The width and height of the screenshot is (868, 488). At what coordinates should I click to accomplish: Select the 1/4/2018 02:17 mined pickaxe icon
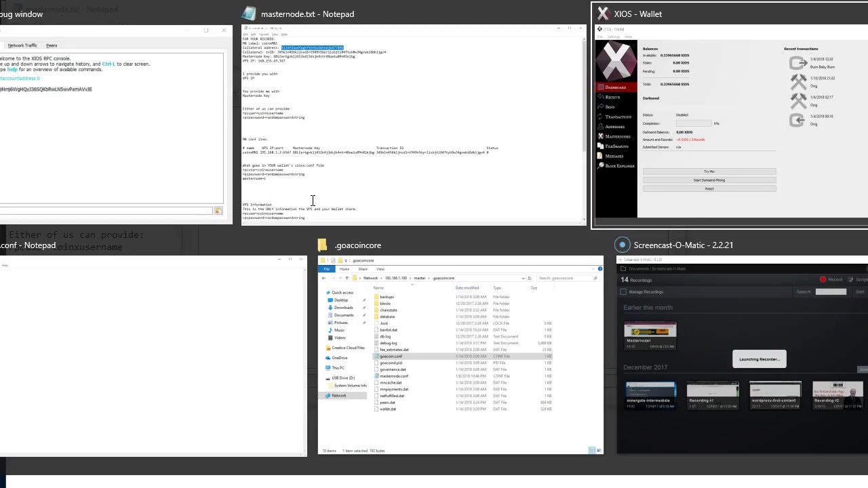click(798, 101)
